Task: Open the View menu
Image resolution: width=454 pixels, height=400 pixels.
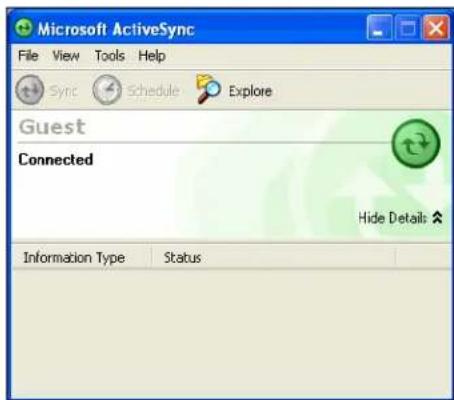Action: pyautogui.click(x=66, y=55)
